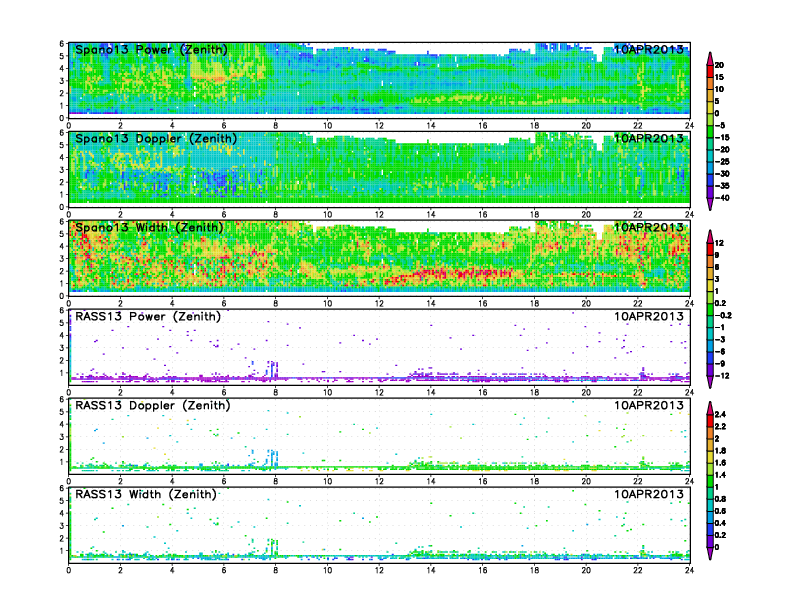
Task: Select the 10APR2013 date in Spano13 Doppler panel
Action: point(649,138)
